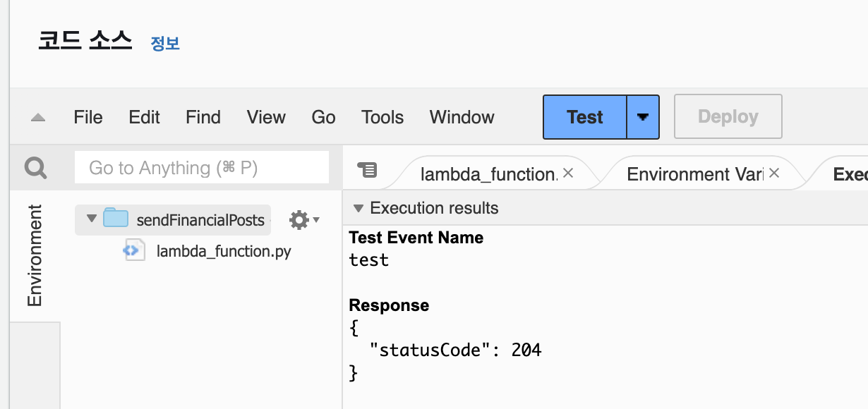Open the 정보 info link
This screenshot has width=868, height=409.
coord(166,43)
